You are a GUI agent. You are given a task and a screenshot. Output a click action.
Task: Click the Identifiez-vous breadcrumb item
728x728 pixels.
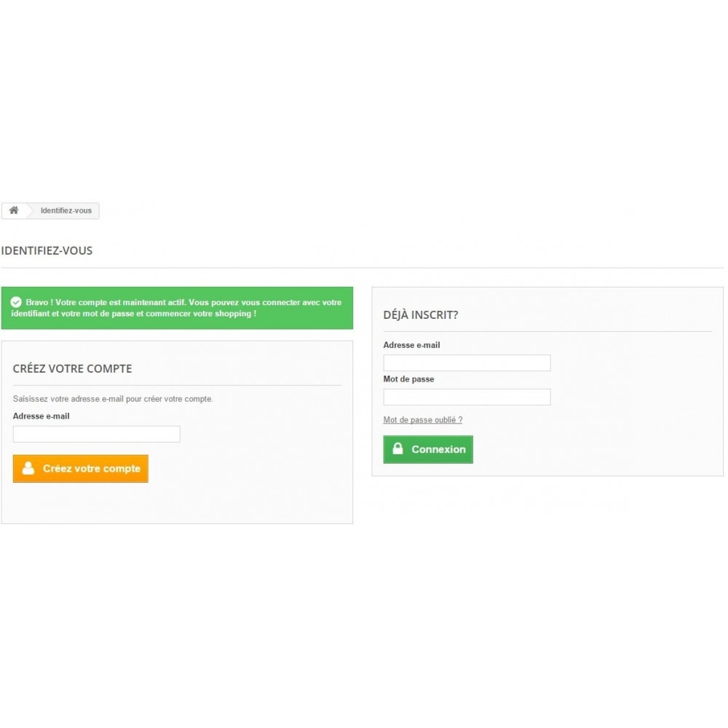pos(66,211)
